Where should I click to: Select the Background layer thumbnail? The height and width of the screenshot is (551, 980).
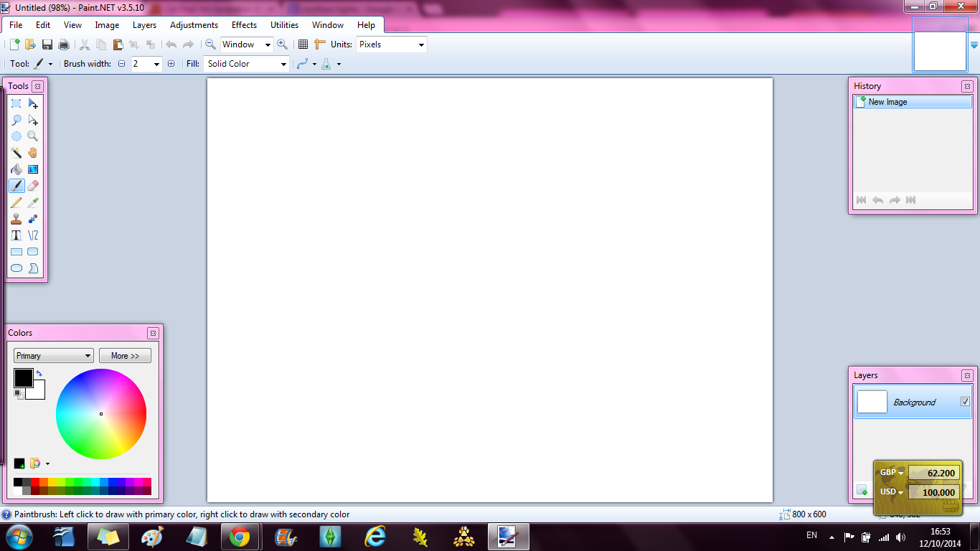coord(872,402)
